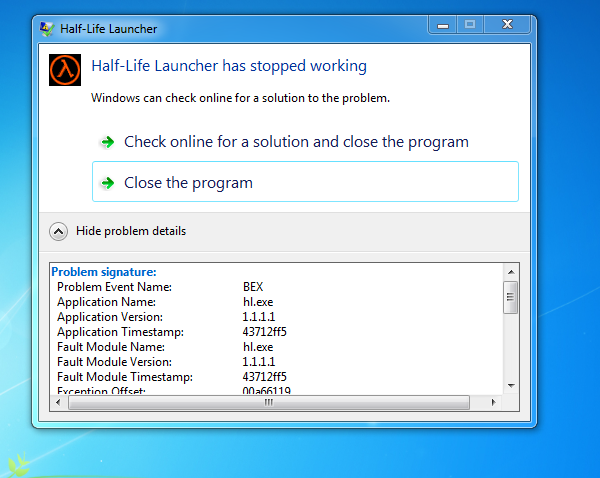Click the horizontal scrollbar left arrow

[x=59, y=402]
